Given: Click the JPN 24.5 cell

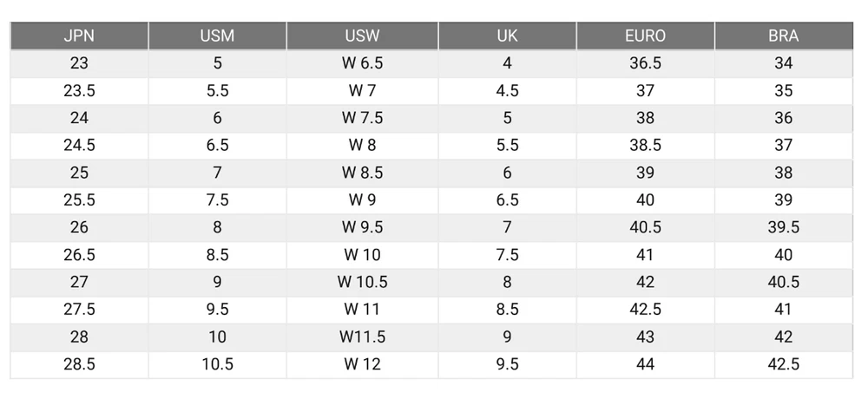Looking at the screenshot, I should pyautogui.click(x=79, y=146).
